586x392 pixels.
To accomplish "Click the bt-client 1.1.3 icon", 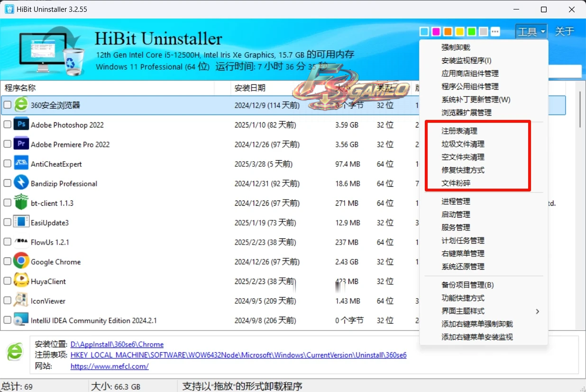I will [x=21, y=202].
